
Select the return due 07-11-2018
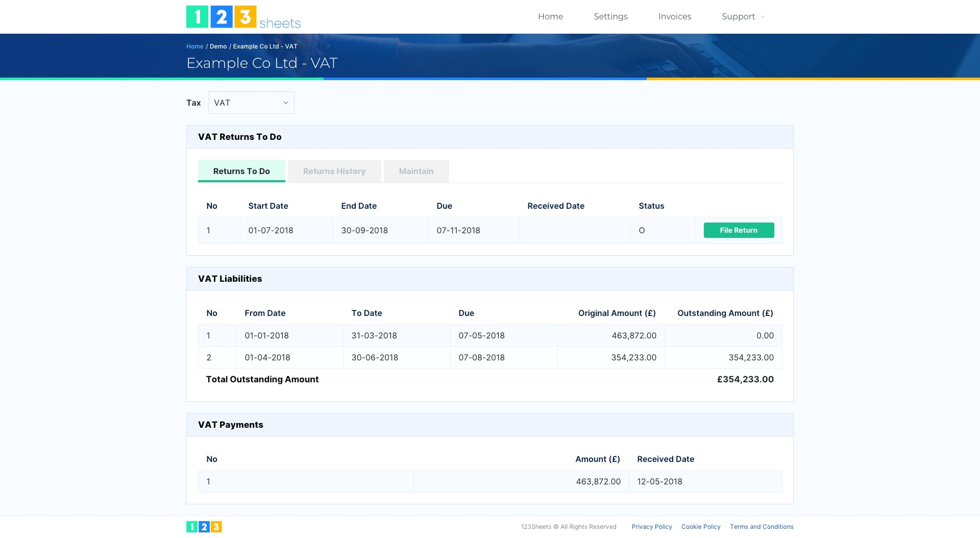coord(458,230)
